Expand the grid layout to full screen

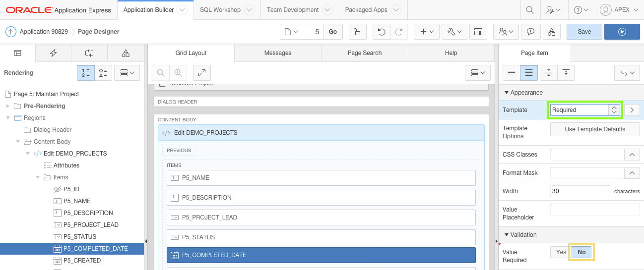[x=201, y=73]
